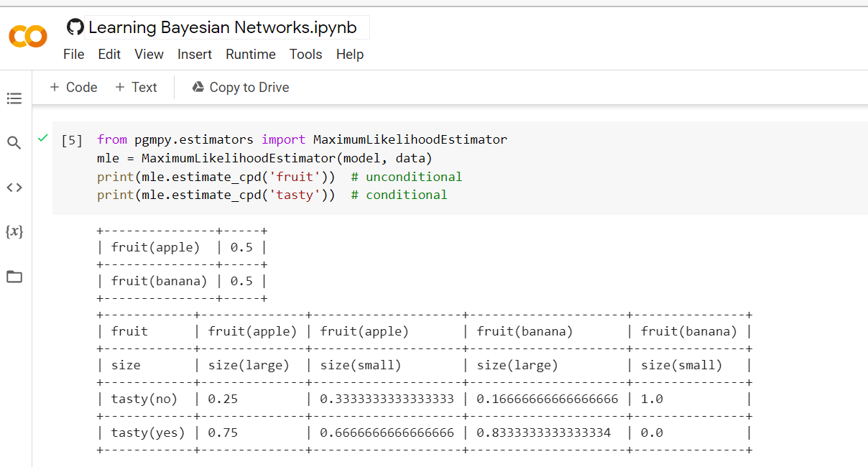
Task: Run cell via the [5] execution indicator
Action: point(72,140)
